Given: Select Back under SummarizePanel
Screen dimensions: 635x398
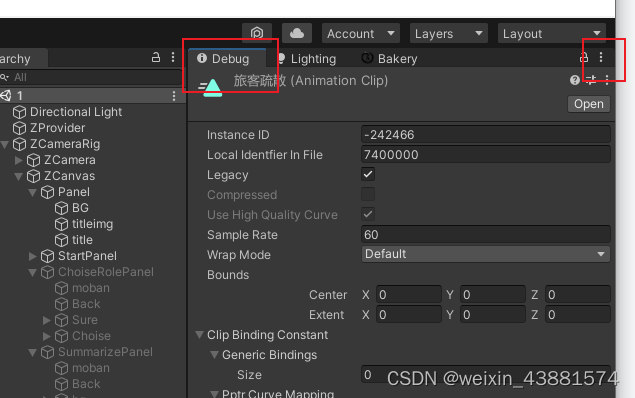Looking at the screenshot, I should click(x=86, y=384).
